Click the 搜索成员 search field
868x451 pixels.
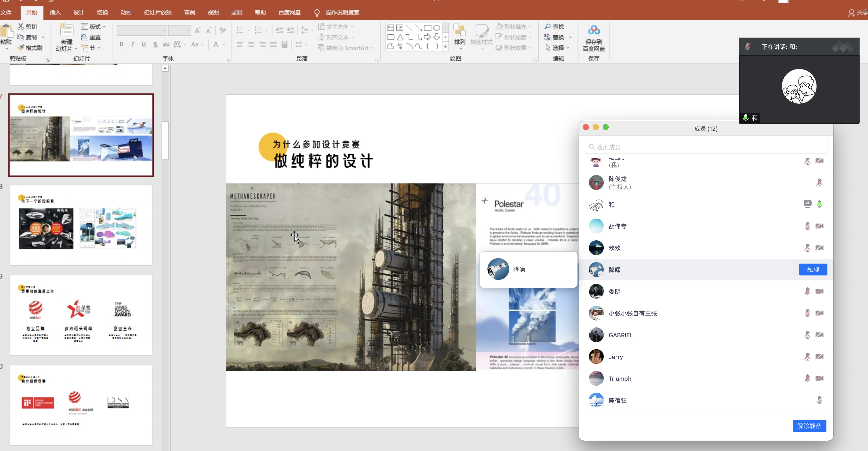click(x=706, y=147)
